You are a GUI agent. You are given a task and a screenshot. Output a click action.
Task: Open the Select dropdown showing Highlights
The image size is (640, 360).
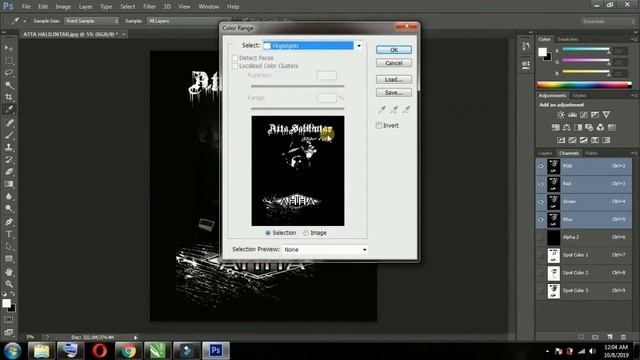click(x=313, y=46)
